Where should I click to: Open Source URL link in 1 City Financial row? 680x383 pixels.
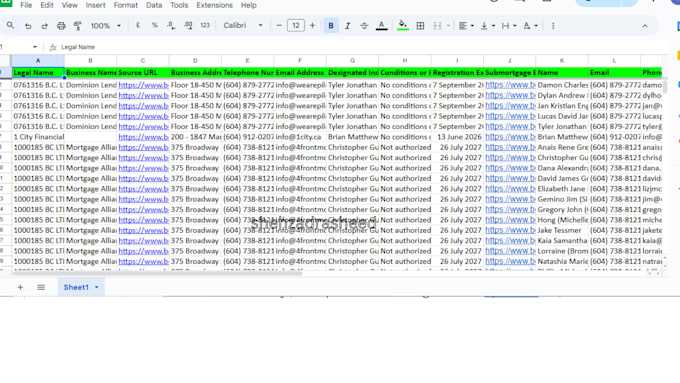[144, 137]
